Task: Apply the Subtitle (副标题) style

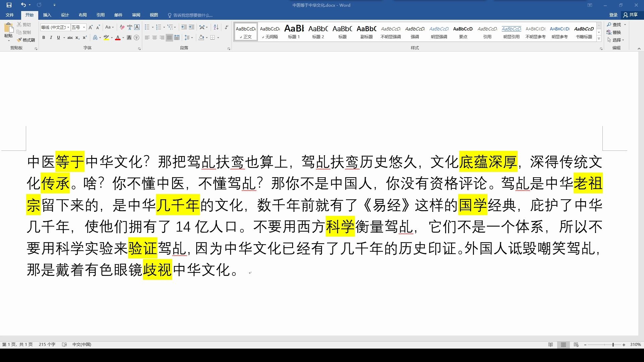Action: 367,32
